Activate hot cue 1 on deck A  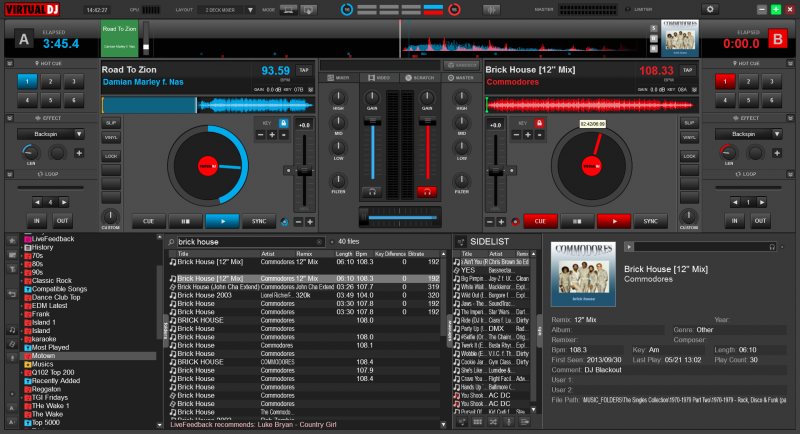pos(27,81)
